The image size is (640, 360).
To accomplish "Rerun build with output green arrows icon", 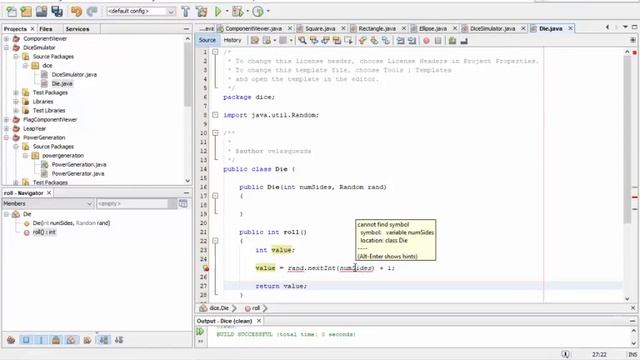I will pyautogui.click(x=200, y=332).
